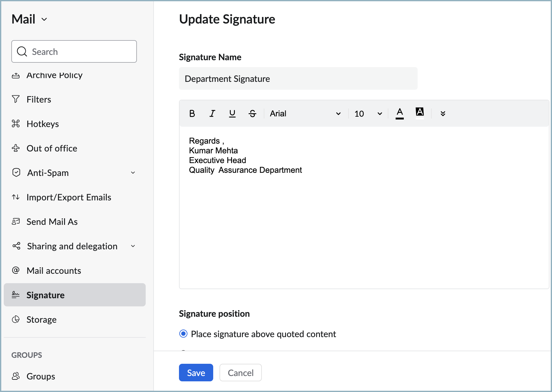Viewport: 552px width, 392px height.
Task: Click the Filters funnel icon
Action: pos(16,99)
